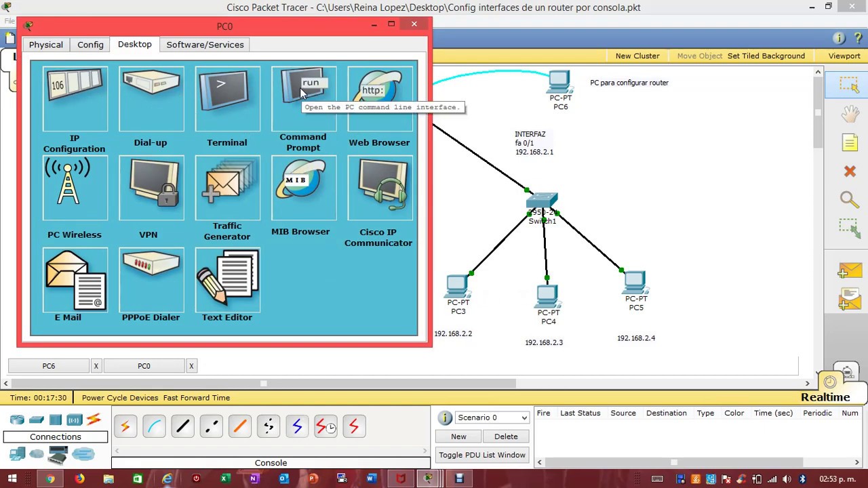The width and height of the screenshot is (868, 488).
Task: Add a Simple PDU envelope
Action: point(849,271)
